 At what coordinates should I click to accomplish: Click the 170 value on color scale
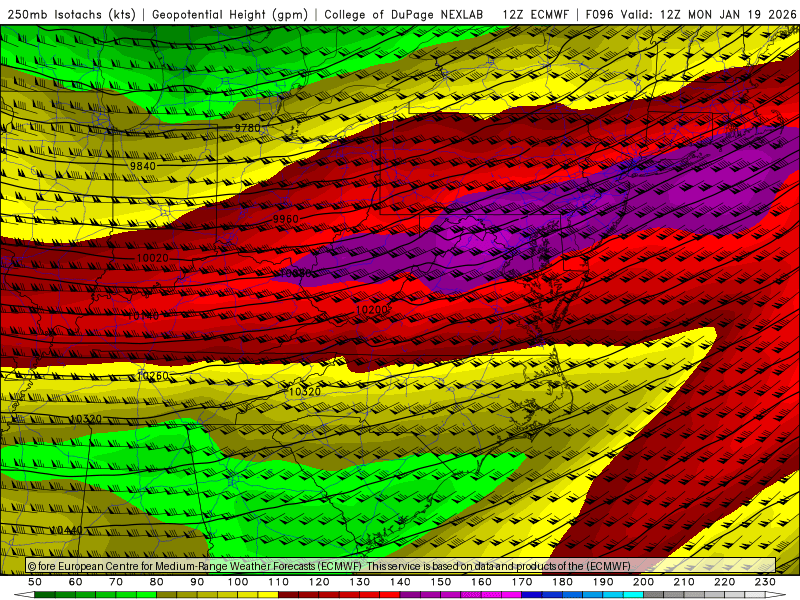[x=522, y=582]
